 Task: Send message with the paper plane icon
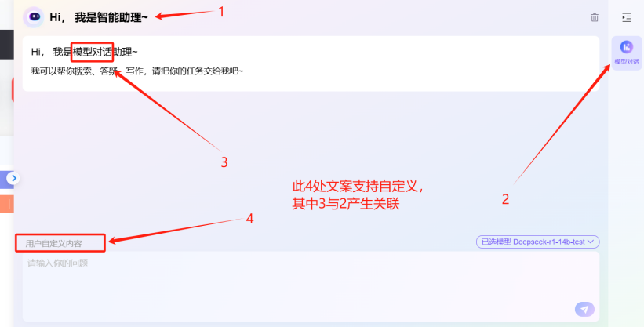point(584,309)
